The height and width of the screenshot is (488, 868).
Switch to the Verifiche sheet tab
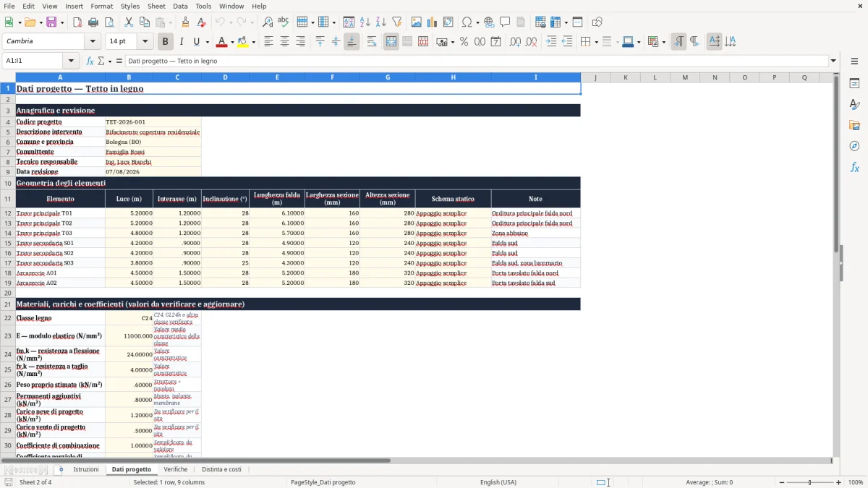[176, 469]
